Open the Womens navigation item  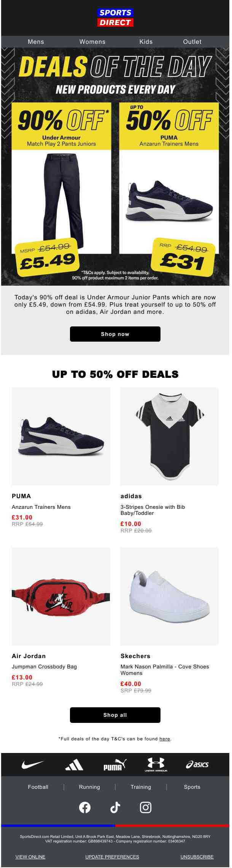92,42
